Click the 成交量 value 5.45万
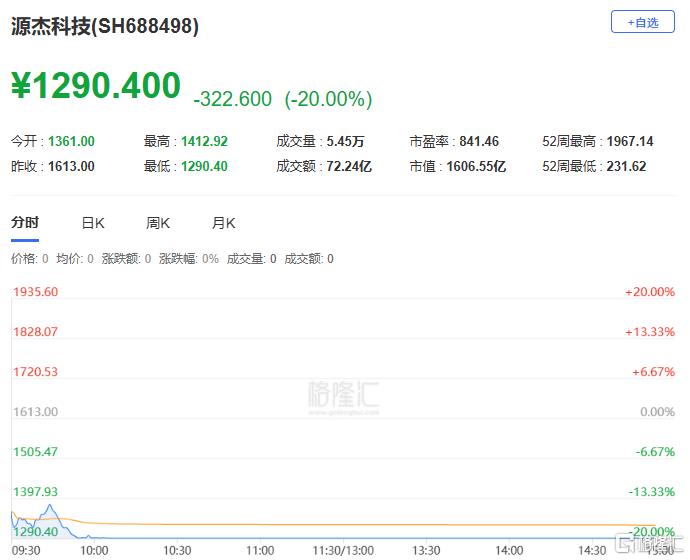The width and height of the screenshot is (690, 560). (x=345, y=141)
